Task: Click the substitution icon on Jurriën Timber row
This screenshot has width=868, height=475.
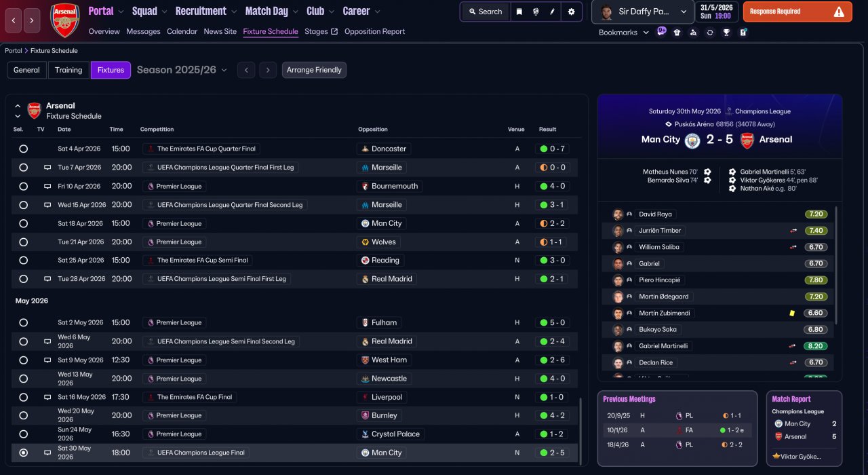Action: pyautogui.click(x=793, y=231)
